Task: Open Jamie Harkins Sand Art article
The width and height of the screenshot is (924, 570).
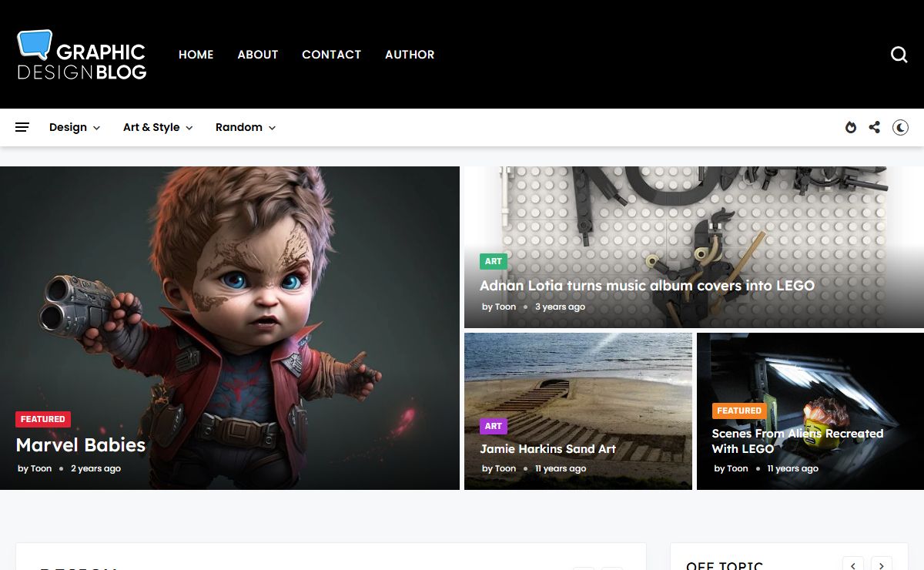Action: tap(548, 449)
